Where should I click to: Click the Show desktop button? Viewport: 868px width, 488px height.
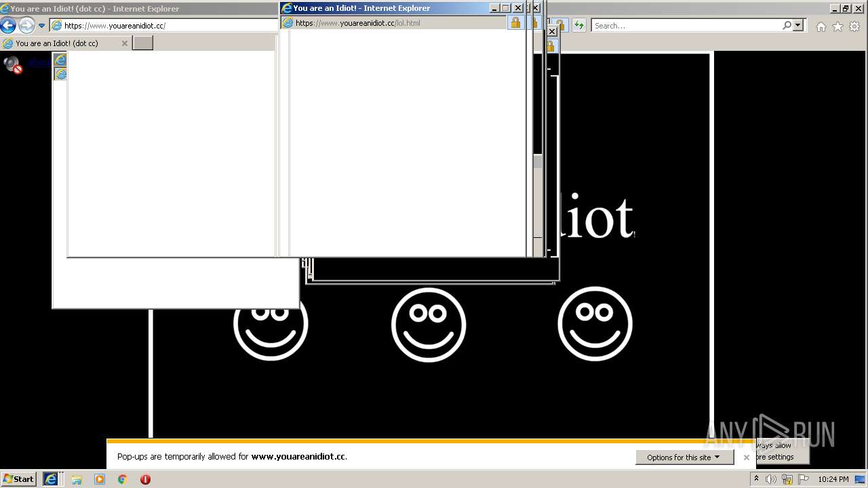click(x=861, y=479)
